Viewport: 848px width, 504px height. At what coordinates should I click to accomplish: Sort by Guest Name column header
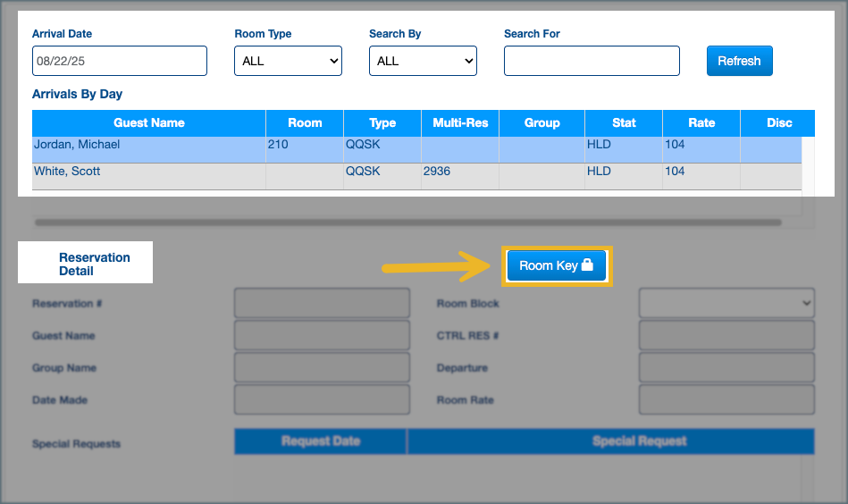pos(149,123)
